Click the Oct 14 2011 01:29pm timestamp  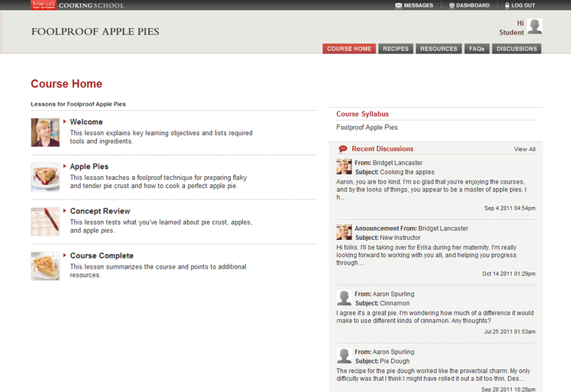click(509, 274)
